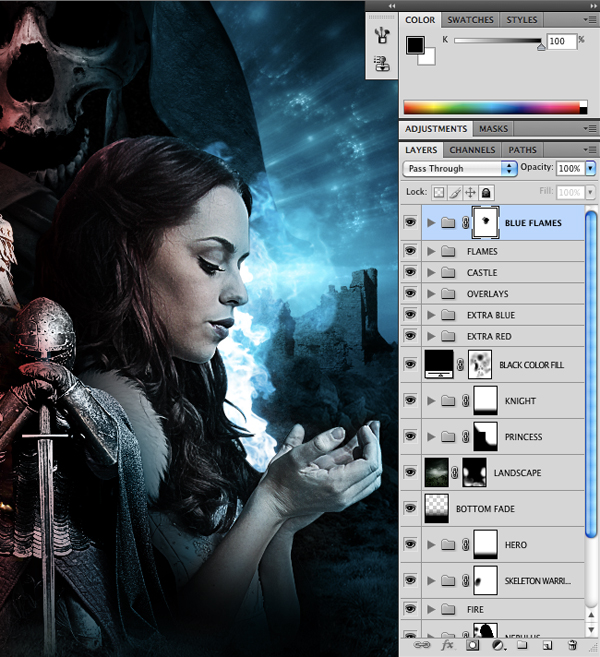Add a layer mask

[473, 647]
